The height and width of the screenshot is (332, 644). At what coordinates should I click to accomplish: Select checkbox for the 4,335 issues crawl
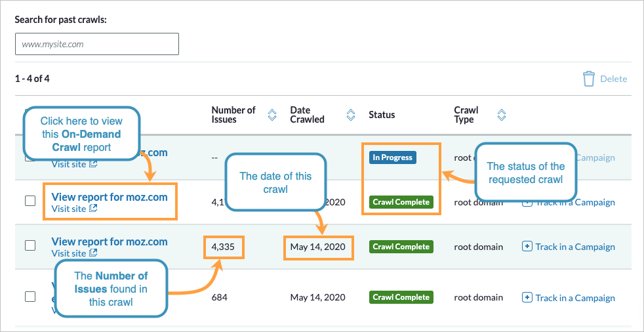30,246
